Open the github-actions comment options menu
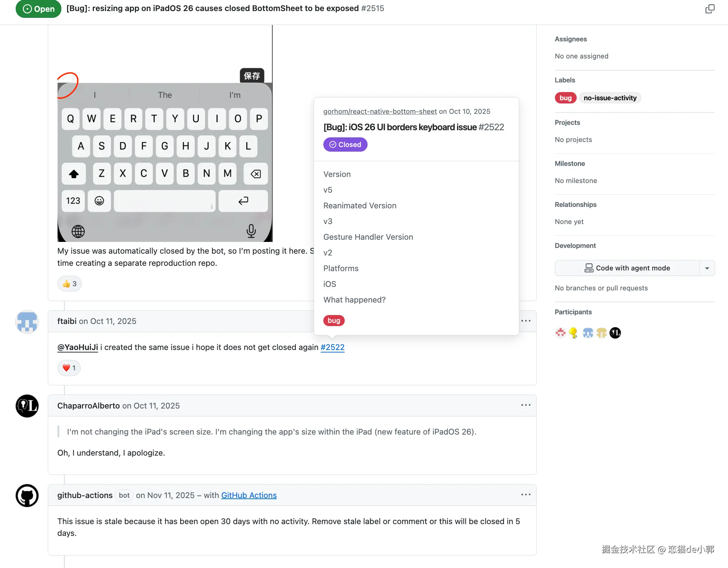This screenshot has height=568, width=728. point(526,495)
